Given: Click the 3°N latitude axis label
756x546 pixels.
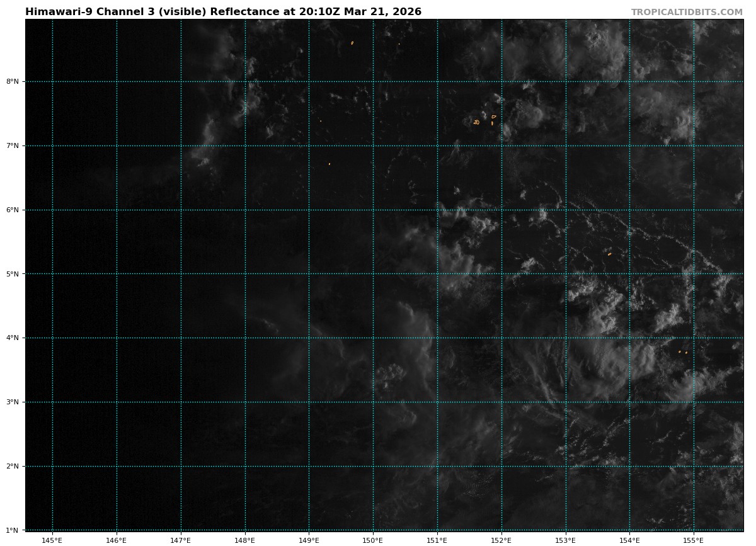Looking at the screenshot, I should 13,402.
